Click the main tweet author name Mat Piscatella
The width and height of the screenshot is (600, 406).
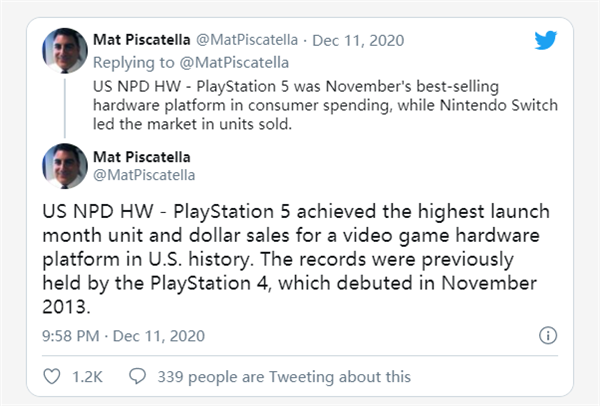(x=142, y=157)
